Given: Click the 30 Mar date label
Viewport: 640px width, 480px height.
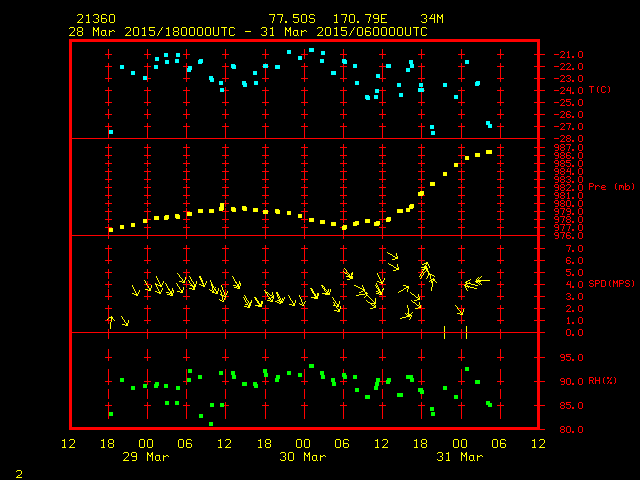Looking at the screenshot, I should (302, 457).
